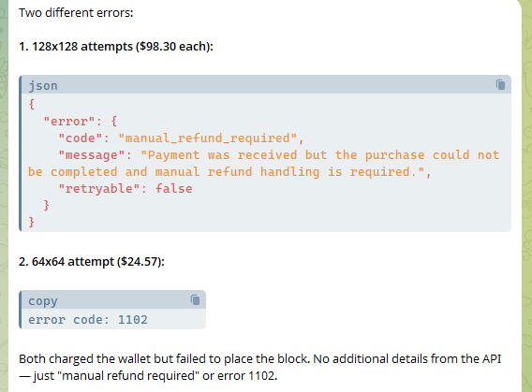Click the 'json' code block header label

[x=43, y=86]
